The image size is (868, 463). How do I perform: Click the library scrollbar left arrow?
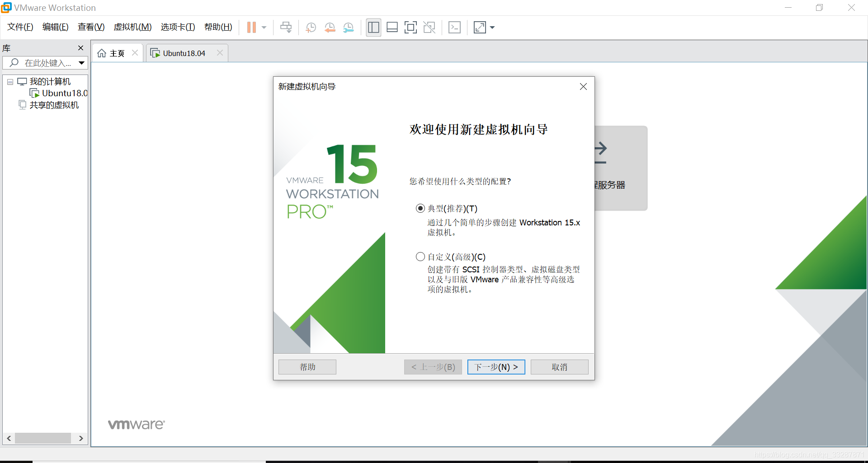tap(9, 438)
